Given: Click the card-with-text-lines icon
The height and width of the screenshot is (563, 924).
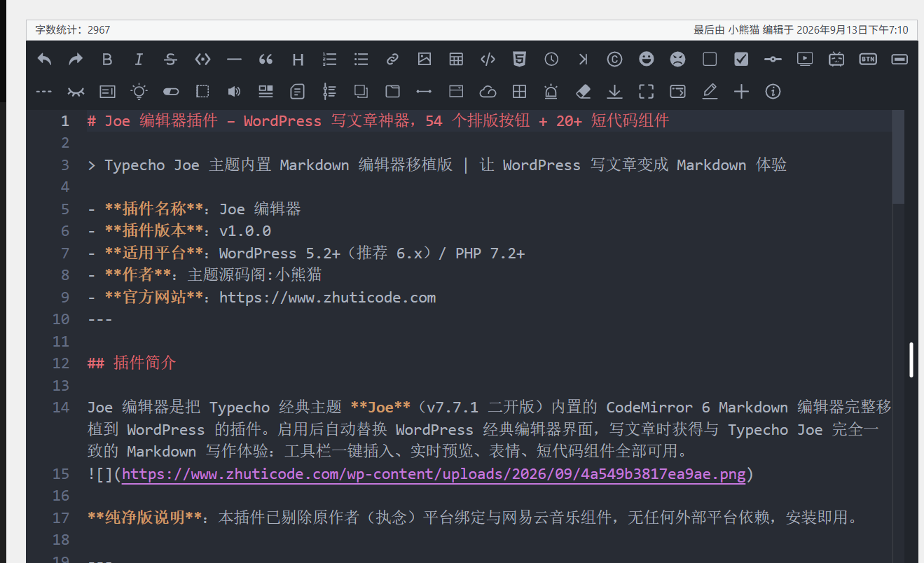Looking at the screenshot, I should click(x=107, y=92).
